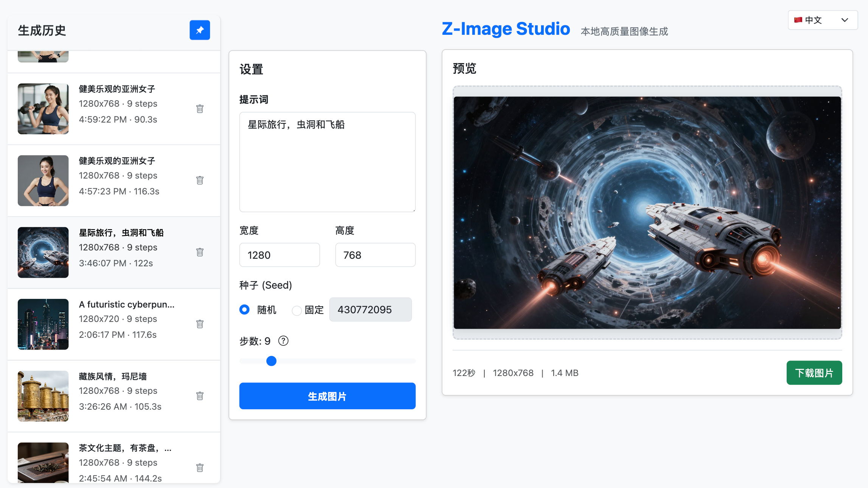Pin the 生成历史 panel
The height and width of the screenshot is (488, 868).
click(x=199, y=30)
